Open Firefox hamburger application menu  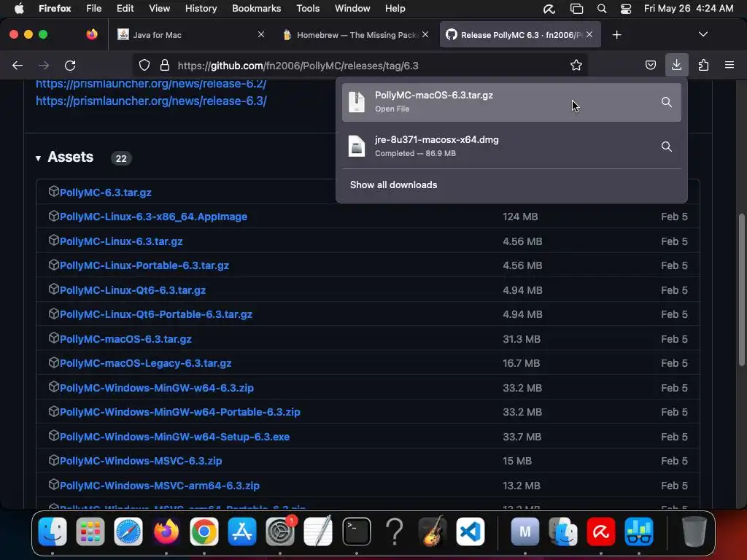pyautogui.click(x=729, y=65)
